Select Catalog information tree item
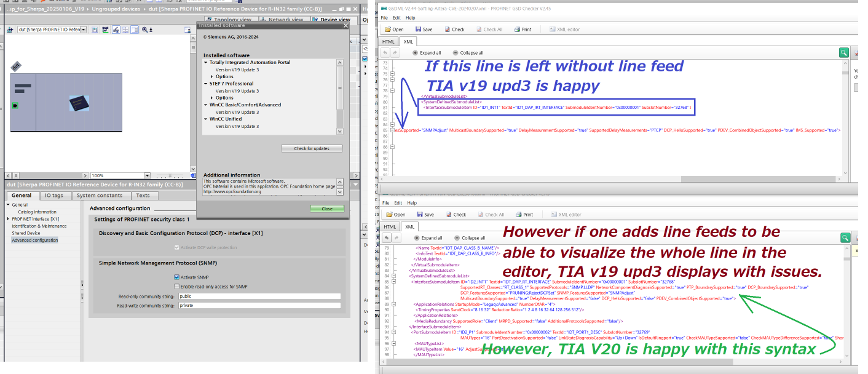This screenshot has height=374, width=868. click(x=37, y=212)
